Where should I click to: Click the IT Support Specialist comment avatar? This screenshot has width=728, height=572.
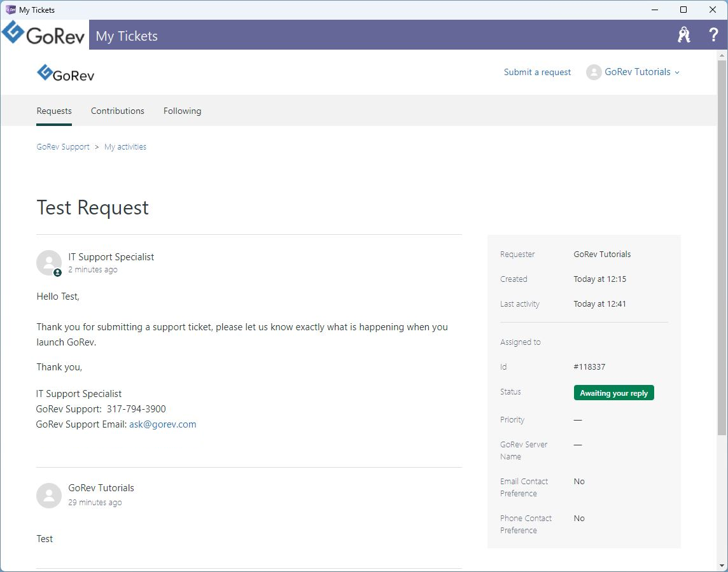point(49,263)
